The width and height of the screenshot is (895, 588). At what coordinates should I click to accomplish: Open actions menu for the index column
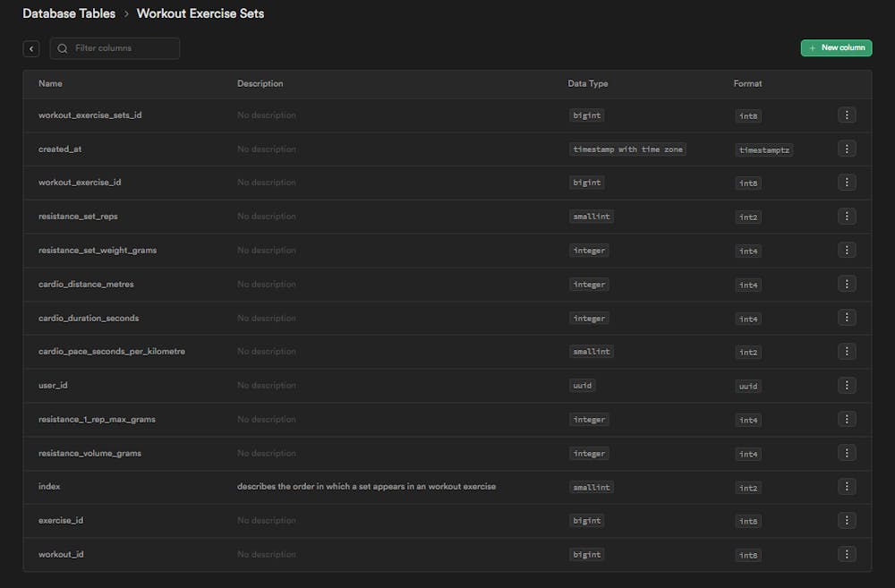847,486
